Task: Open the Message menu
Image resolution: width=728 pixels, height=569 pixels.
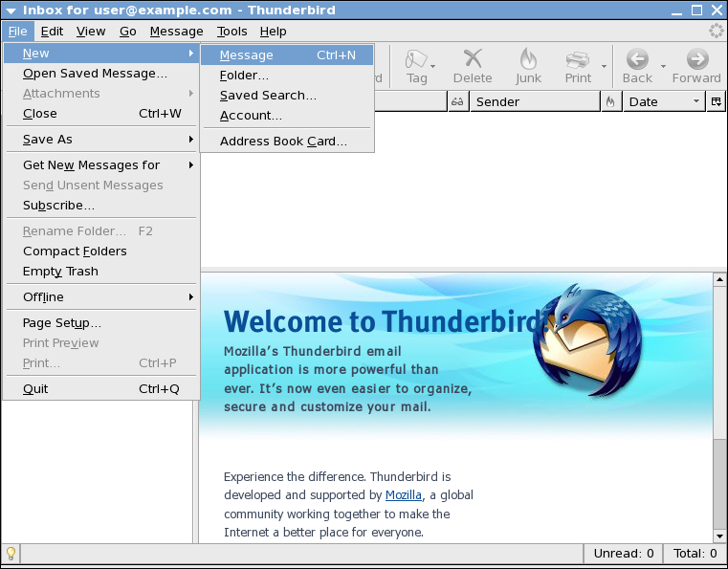Action: tap(176, 32)
